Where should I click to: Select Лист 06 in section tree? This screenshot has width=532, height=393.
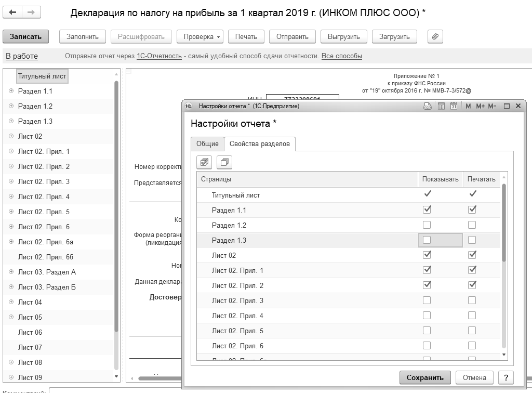[30, 332]
